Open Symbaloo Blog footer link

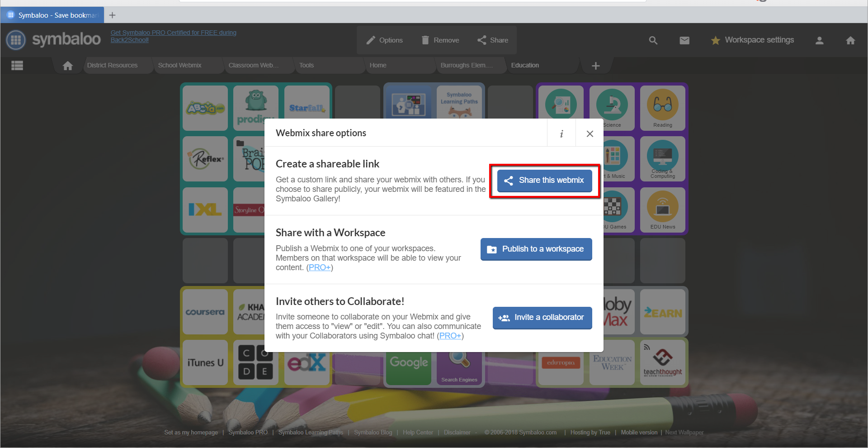coord(373,433)
